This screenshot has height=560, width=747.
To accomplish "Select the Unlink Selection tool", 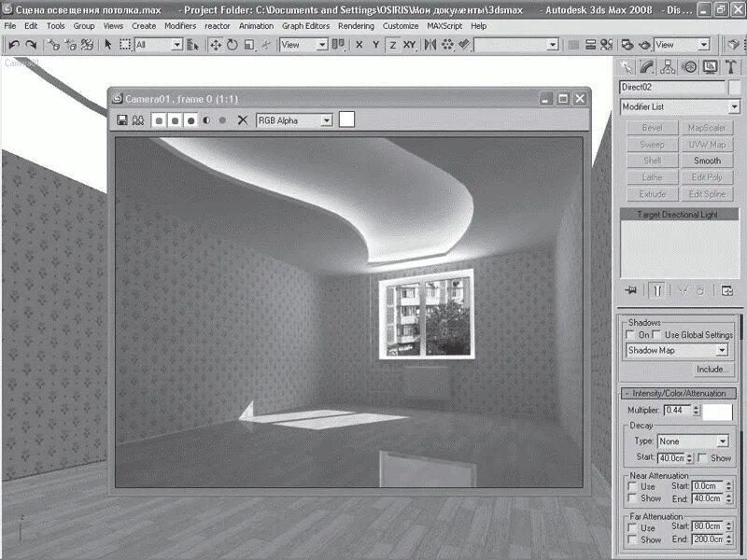I will point(70,45).
